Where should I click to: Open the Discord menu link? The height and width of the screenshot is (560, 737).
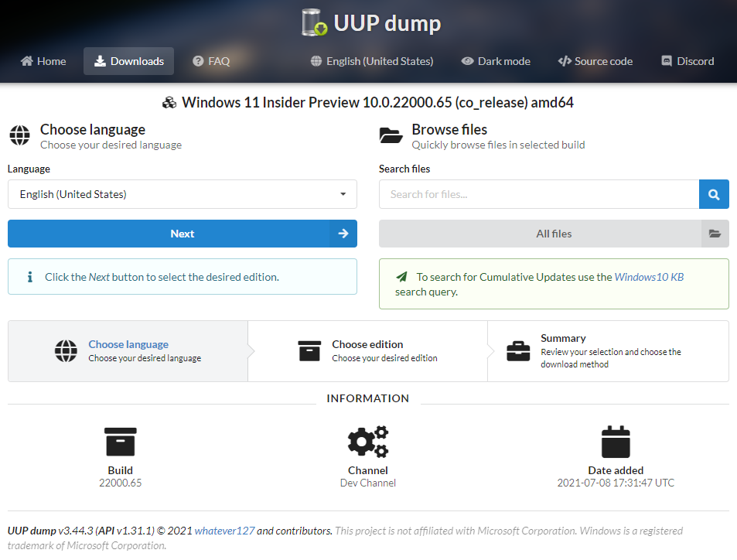688,61
